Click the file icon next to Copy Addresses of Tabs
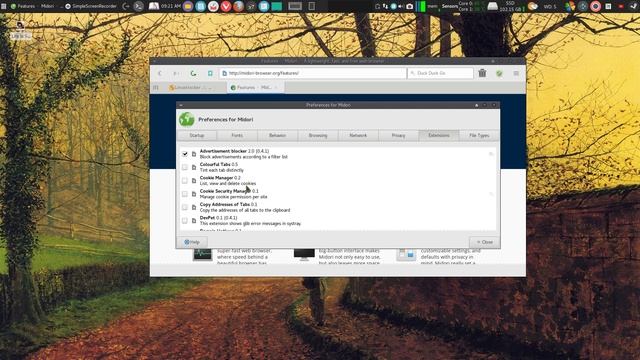The image size is (640, 360). [194, 207]
